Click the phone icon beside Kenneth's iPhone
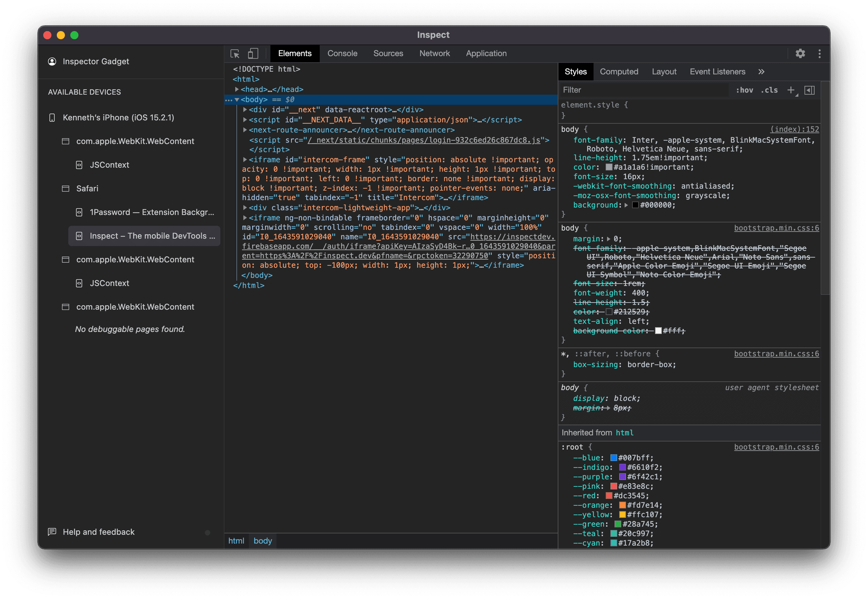The image size is (868, 599). (51, 118)
